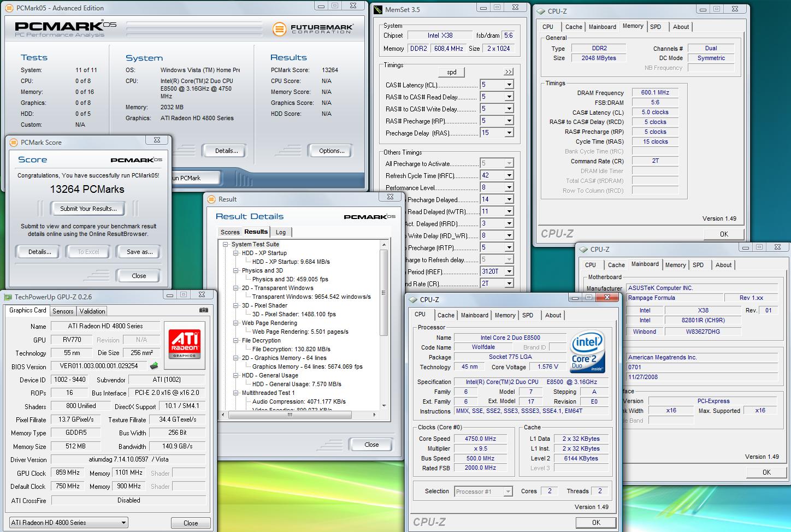This screenshot has height=532, width=791.
Task: Open the 3120T refresh period dropdown
Action: 509,271
